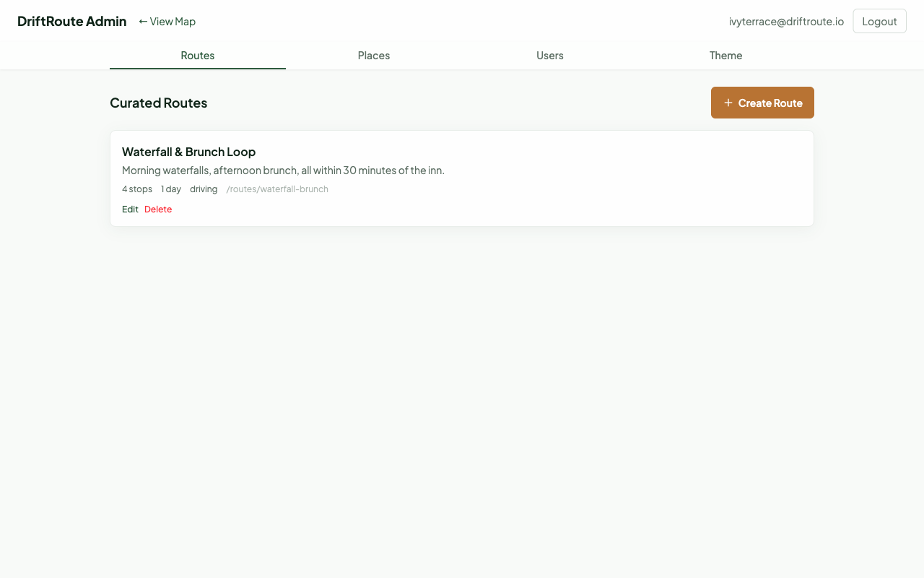Click the plus icon on Create Route
Screen dimensions: 924x578
click(728, 103)
